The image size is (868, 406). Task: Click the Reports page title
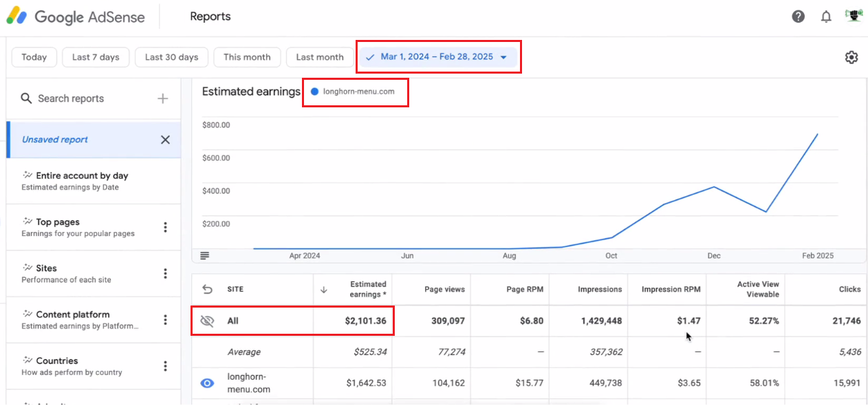[x=210, y=17]
